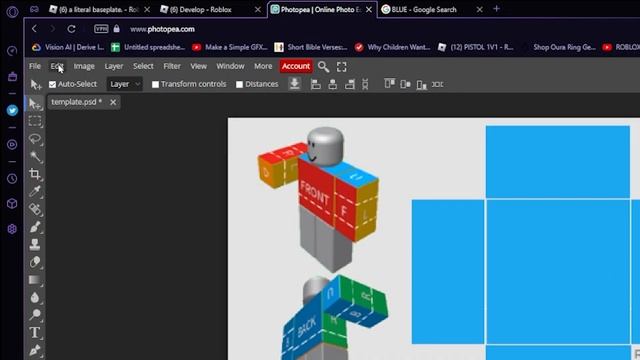The image size is (640, 360).
Task: Click the photopea.com address bar
Action: tap(162, 29)
